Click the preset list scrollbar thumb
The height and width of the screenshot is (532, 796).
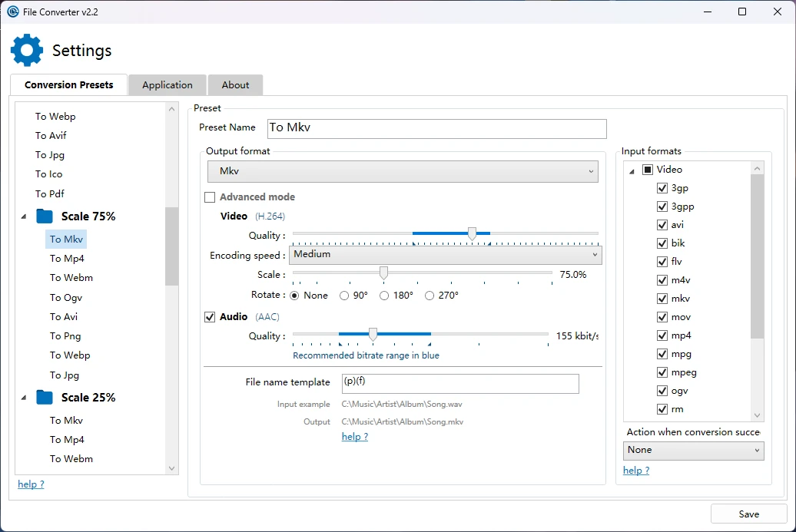coord(171,246)
